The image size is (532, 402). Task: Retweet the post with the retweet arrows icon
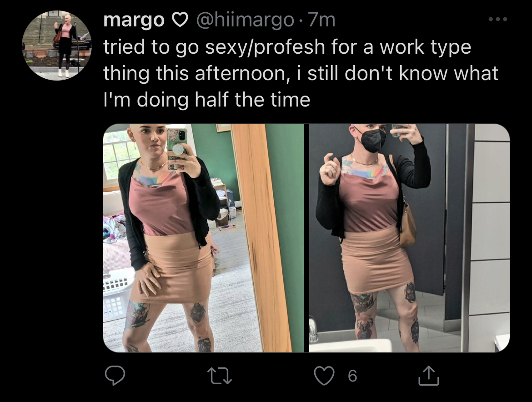click(x=220, y=376)
